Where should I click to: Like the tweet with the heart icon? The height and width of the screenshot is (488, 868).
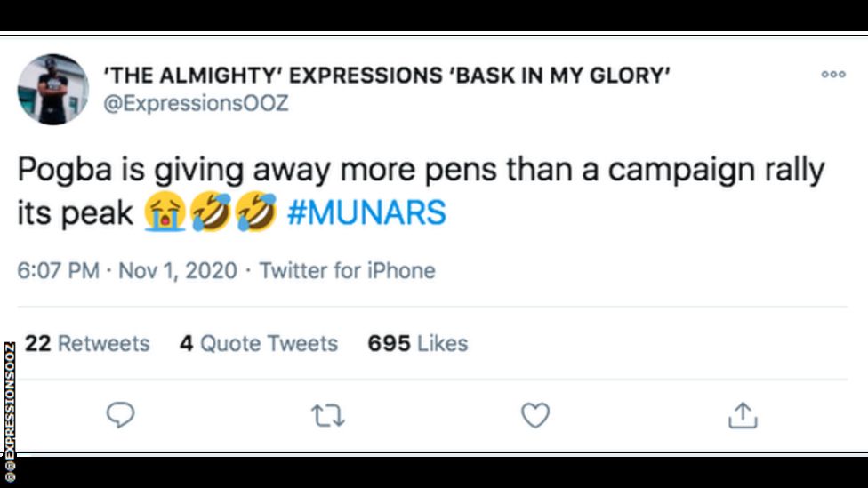point(534,415)
